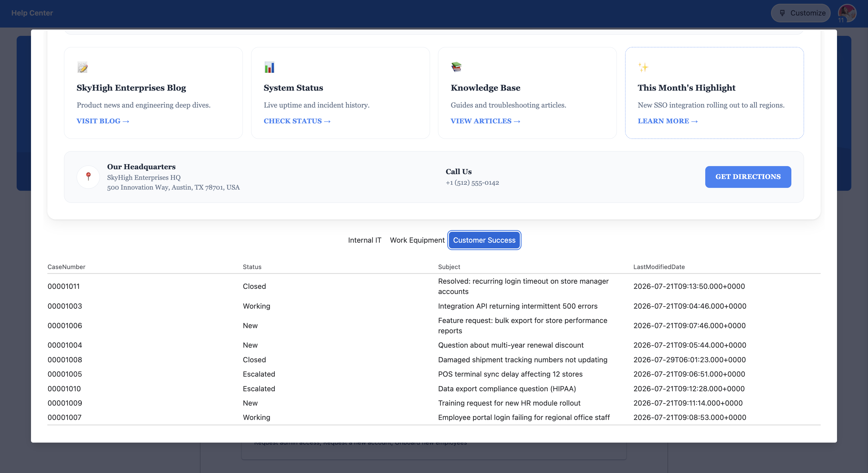Click the SkyHigh Enterprises Blog heading
868x473 pixels.
pyautogui.click(x=131, y=87)
